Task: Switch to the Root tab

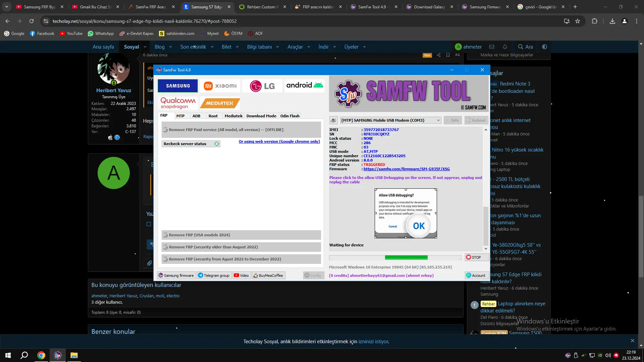Action: 213,116
